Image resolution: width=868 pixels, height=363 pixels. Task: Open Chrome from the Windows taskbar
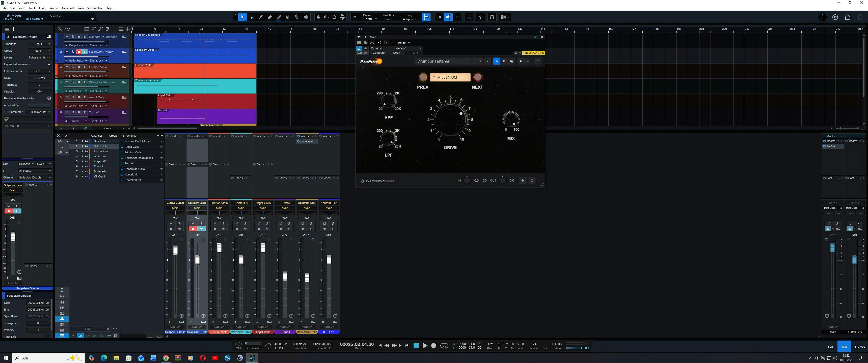coord(166,358)
